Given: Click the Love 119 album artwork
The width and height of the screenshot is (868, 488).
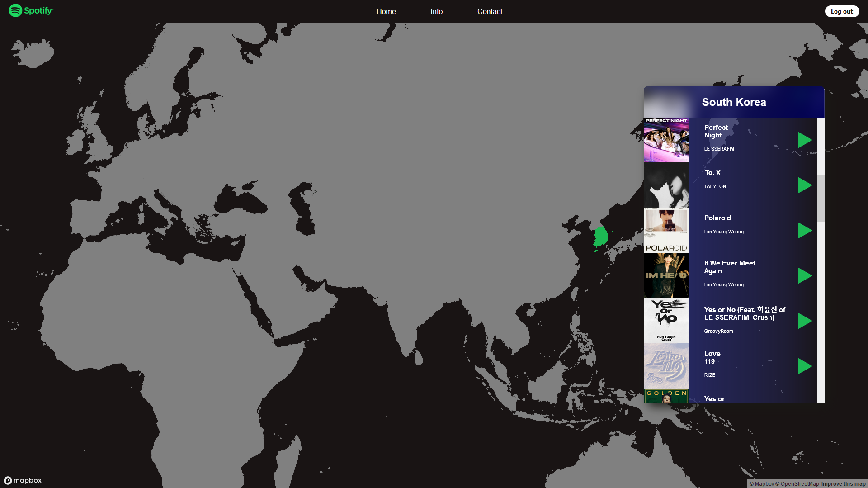Looking at the screenshot, I should pos(666,366).
